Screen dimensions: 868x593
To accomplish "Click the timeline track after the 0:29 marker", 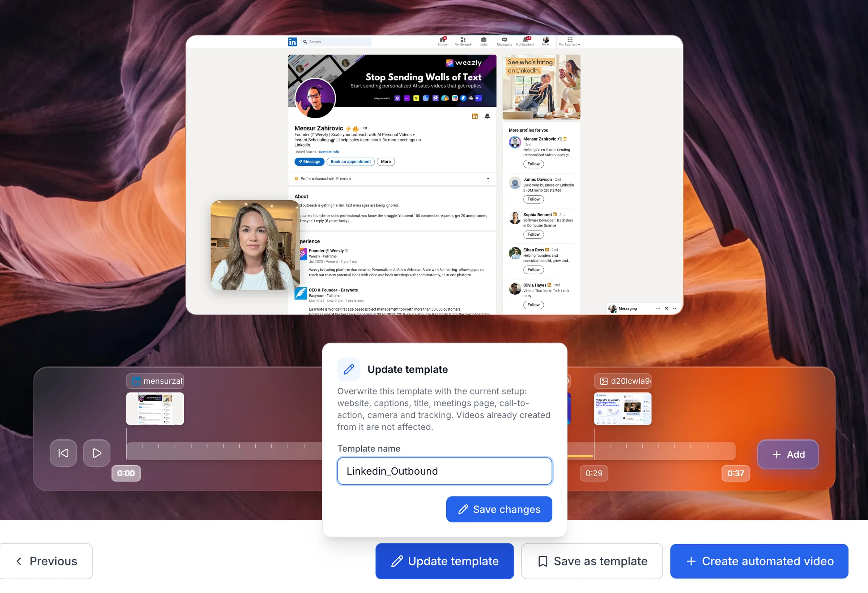I will click(x=665, y=451).
